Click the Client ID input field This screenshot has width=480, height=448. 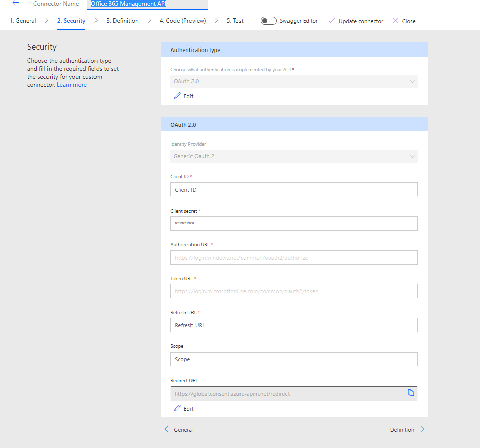pyautogui.click(x=294, y=189)
